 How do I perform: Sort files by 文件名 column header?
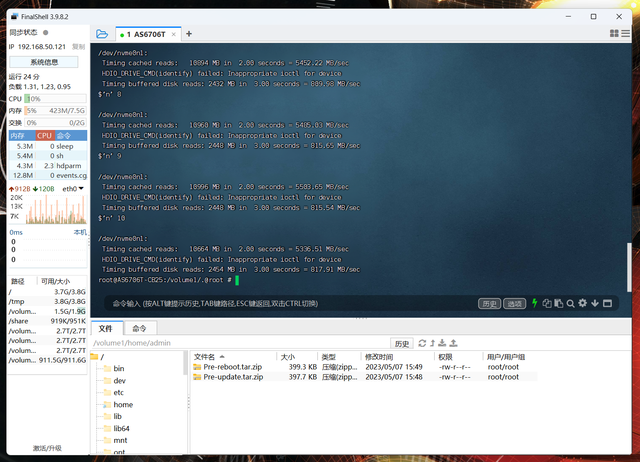pos(204,356)
